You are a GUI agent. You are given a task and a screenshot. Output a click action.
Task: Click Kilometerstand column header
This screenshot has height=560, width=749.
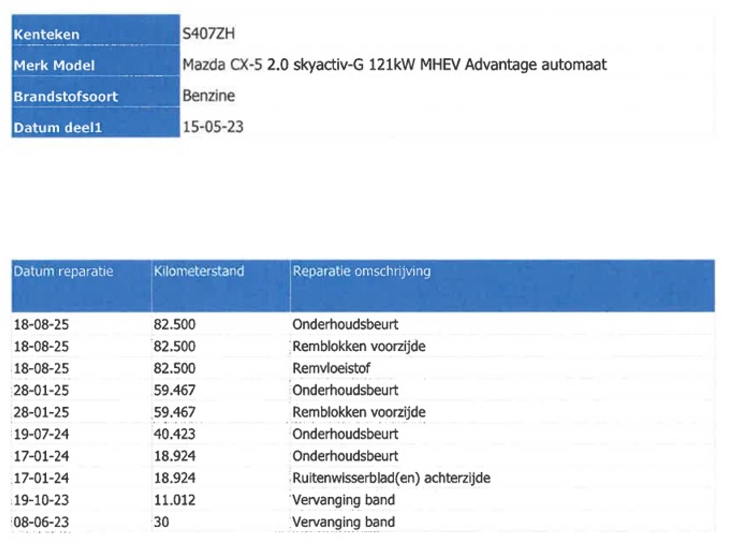tap(199, 271)
